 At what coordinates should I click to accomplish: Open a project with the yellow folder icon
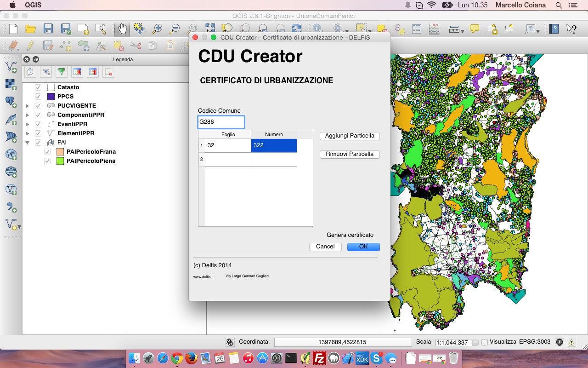coord(30,29)
